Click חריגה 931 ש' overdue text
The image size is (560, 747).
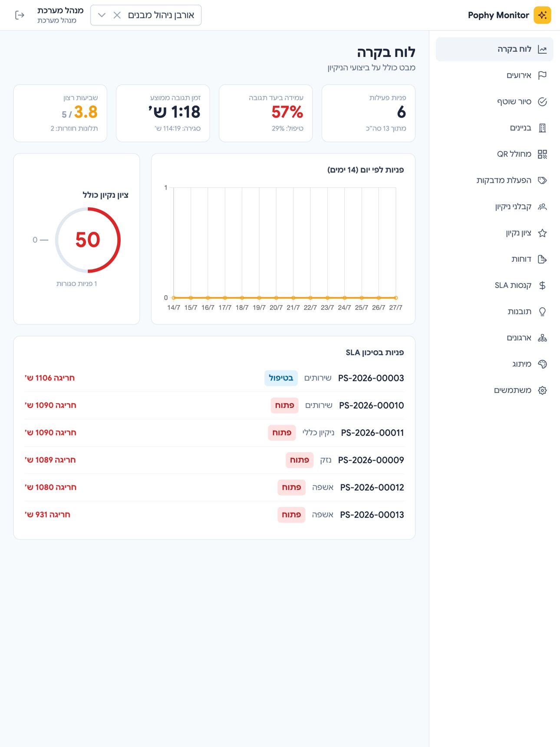pos(48,515)
